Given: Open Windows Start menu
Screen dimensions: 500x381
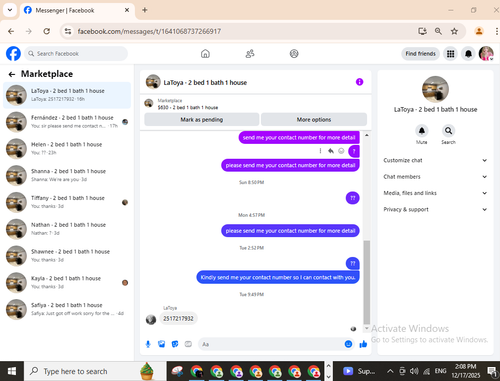Looking at the screenshot, I should tap(12, 371).
